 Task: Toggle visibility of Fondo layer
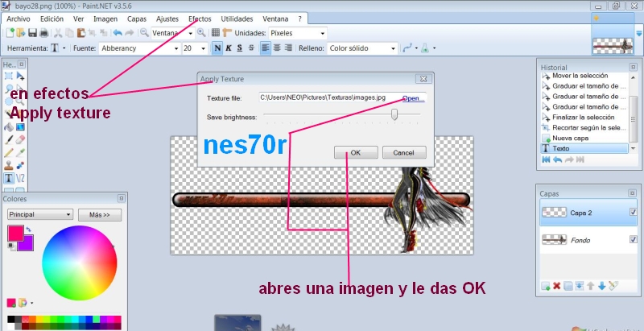634,239
